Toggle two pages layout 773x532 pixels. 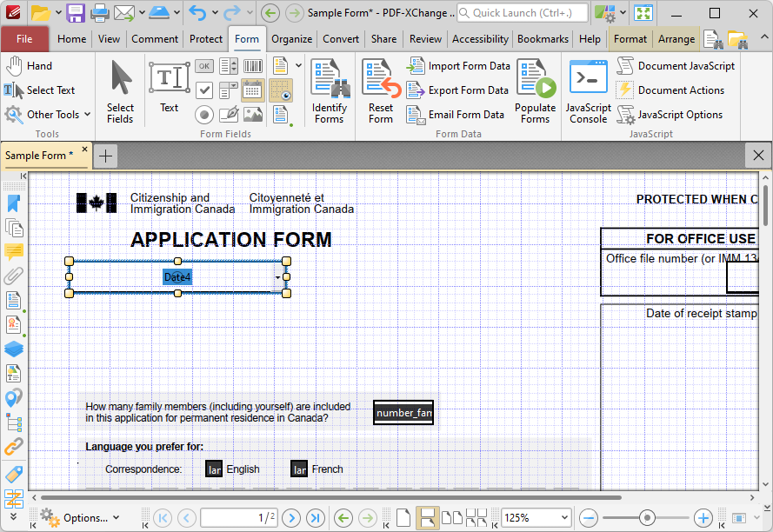click(451, 518)
